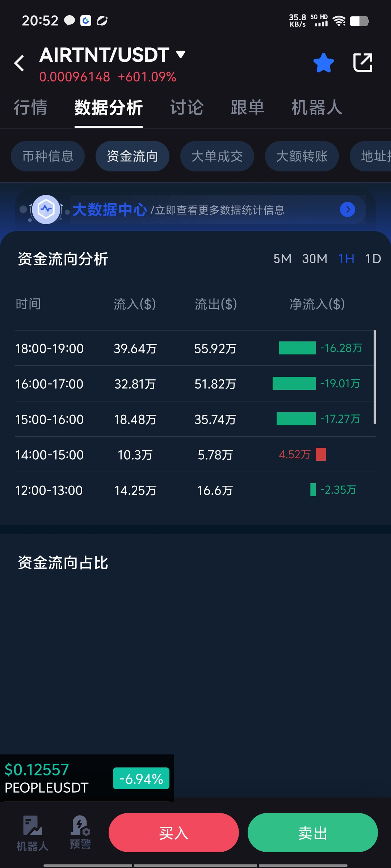Select the 币种信息 chip
This screenshot has height=868, width=391.
coord(48,156)
